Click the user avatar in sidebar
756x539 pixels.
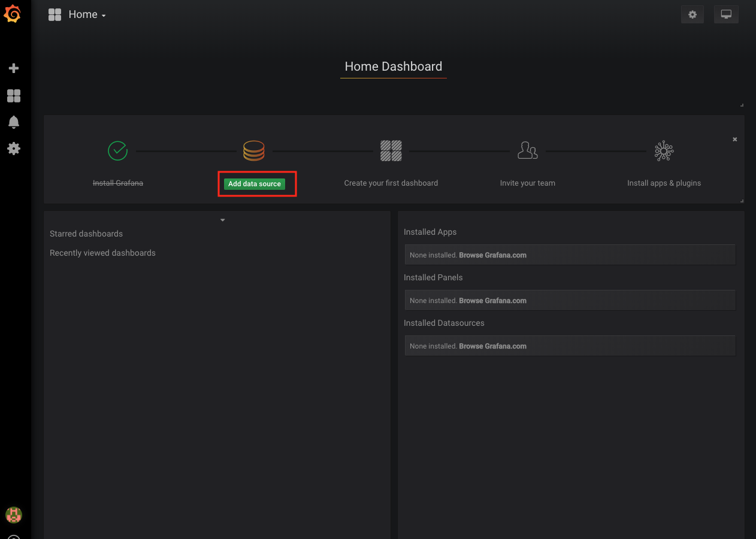(14, 514)
